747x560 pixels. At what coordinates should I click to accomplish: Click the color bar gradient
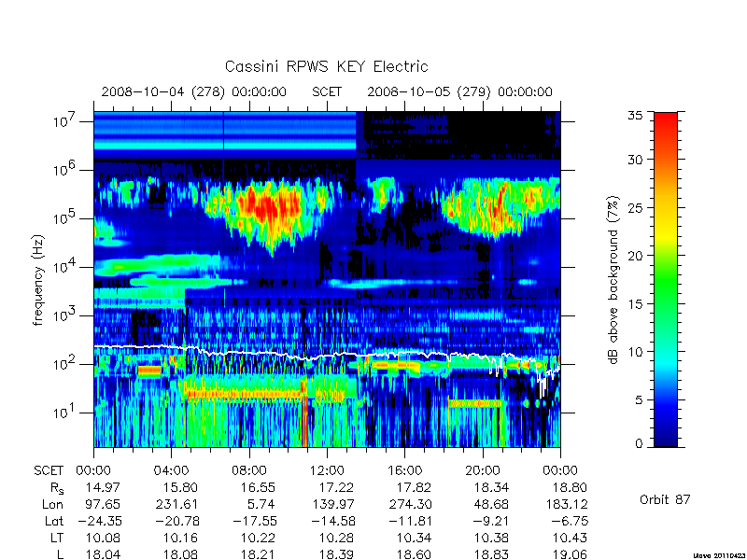[x=666, y=279]
